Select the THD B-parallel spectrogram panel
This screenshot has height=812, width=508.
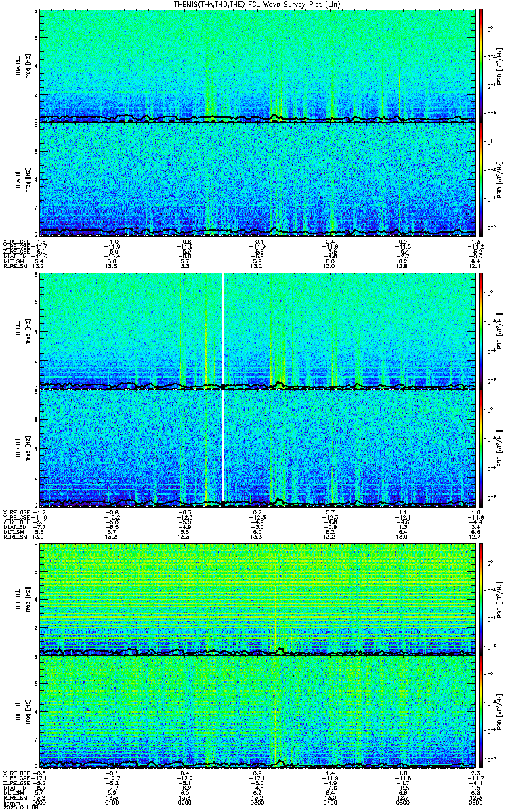[258, 447]
